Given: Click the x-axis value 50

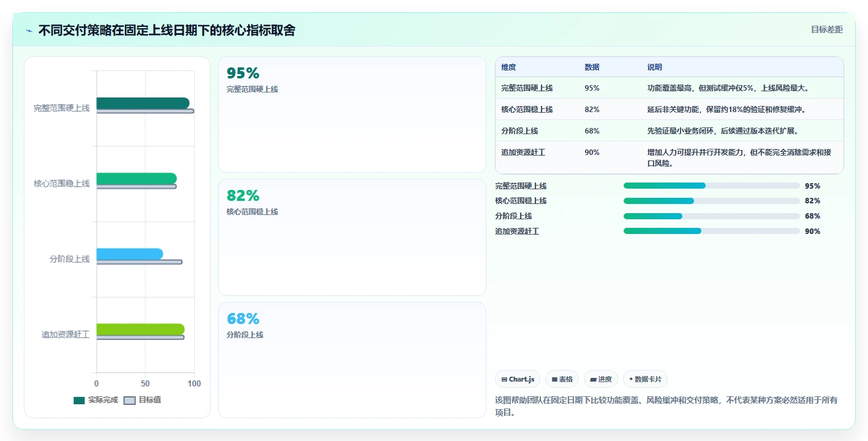Looking at the screenshot, I should pos(145,383).
